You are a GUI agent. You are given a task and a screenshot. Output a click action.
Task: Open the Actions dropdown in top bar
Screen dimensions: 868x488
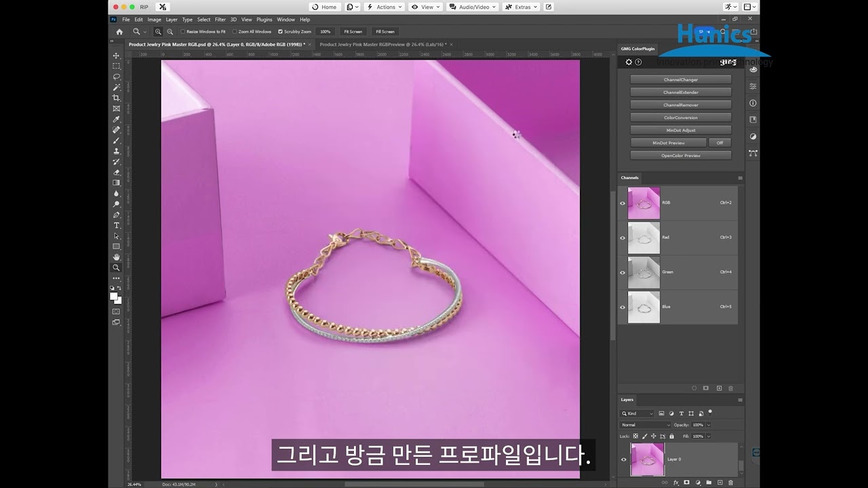click(384, 7)
